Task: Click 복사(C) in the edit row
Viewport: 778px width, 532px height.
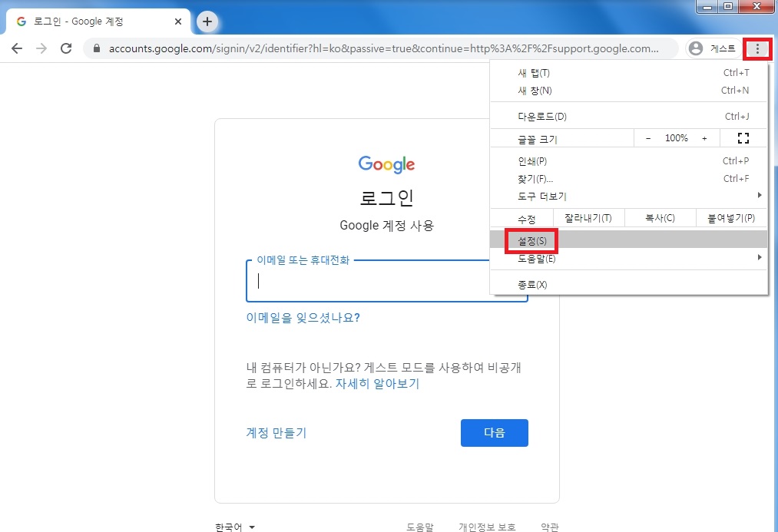Action: coord(660,218)
